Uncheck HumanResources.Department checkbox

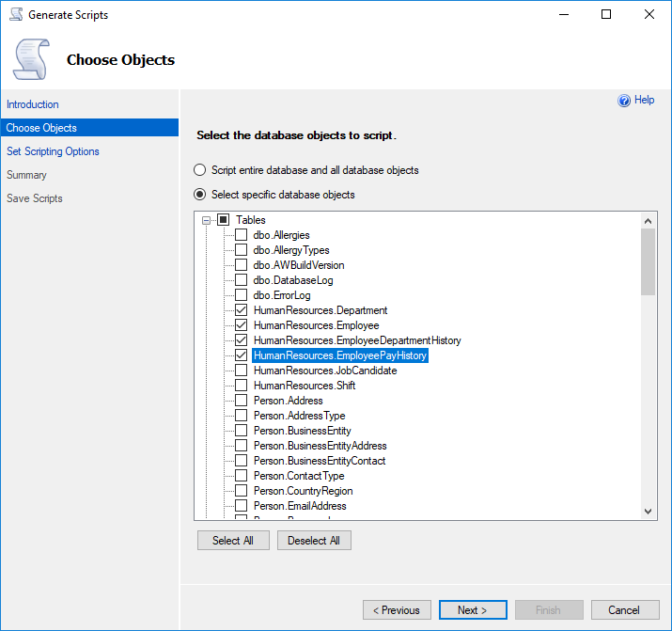click(242, 310)
